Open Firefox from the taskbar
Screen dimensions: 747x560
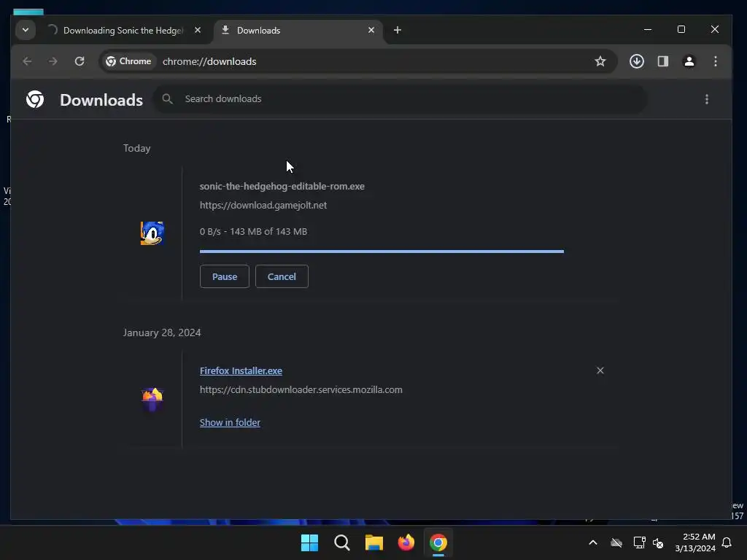(x=406, y=542)
